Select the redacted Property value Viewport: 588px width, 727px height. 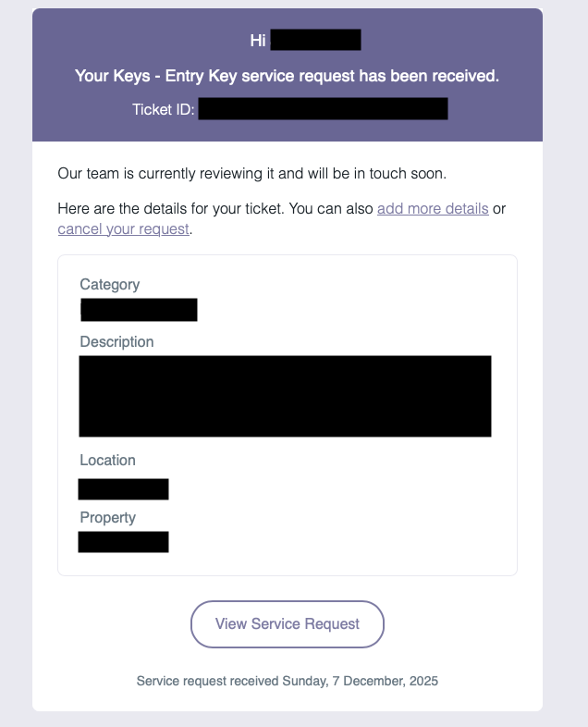[x=123, y=542]
